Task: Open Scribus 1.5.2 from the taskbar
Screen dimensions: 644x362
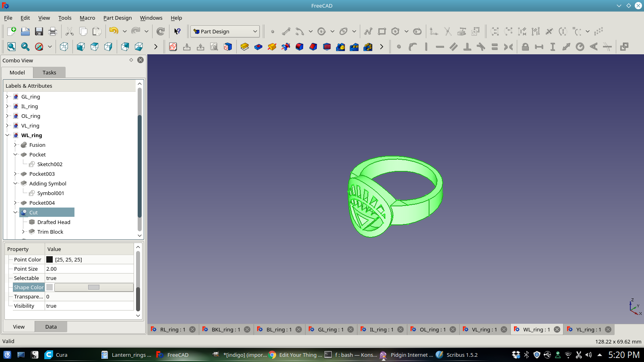Action: pos(457,355)
